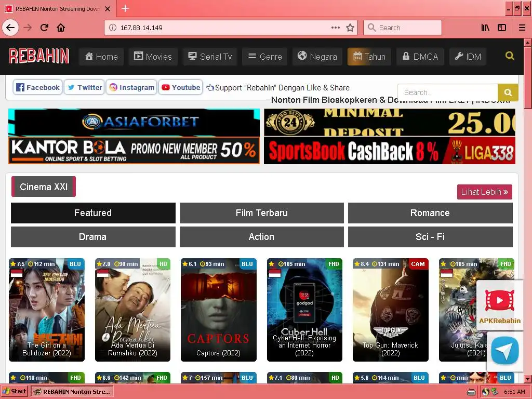Open the Movies nav menu item

[153, 56]
